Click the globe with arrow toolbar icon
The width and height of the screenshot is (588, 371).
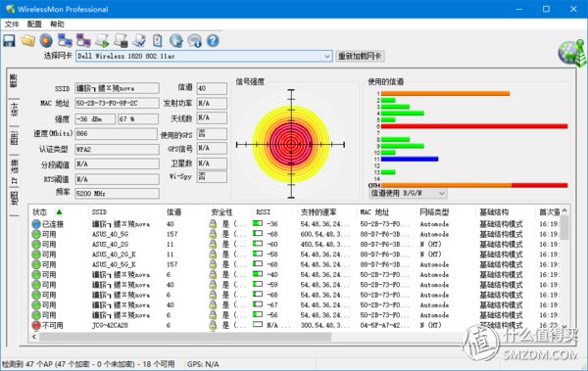click(175, 40)
